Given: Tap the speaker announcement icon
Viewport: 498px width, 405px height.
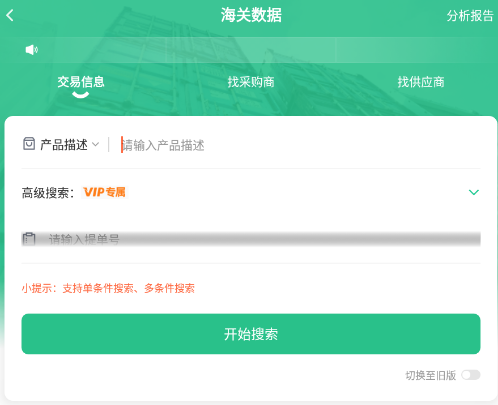Looking at the screenshot, I should (32, 50).
